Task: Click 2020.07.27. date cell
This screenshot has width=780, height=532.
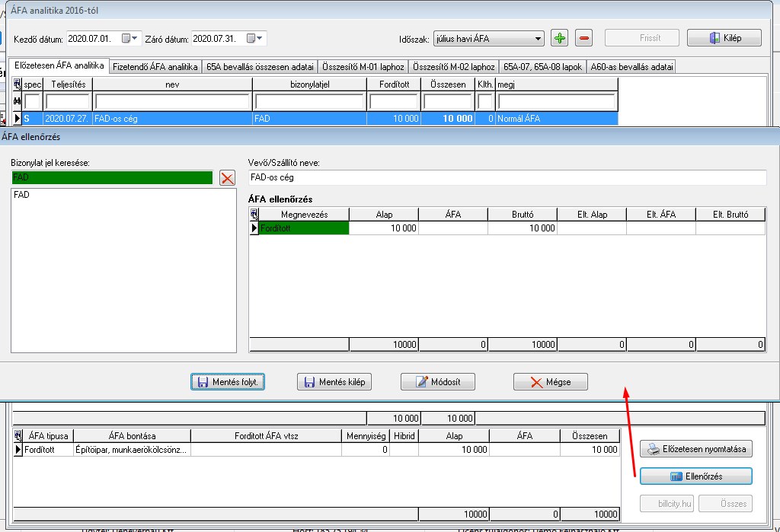Action: pos(68,118)
